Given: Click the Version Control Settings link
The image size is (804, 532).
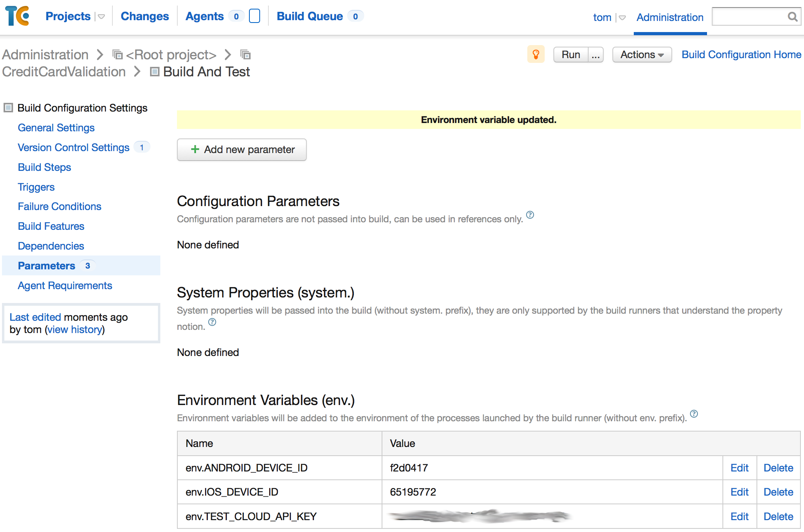Looking at the screenshot, I should [x=73, y=147].
